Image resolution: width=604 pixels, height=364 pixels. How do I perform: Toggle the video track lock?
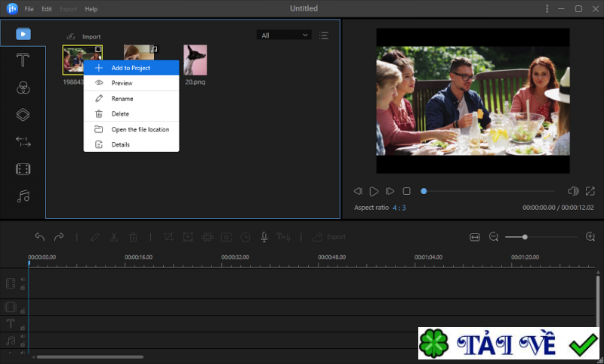pos(22,288)
